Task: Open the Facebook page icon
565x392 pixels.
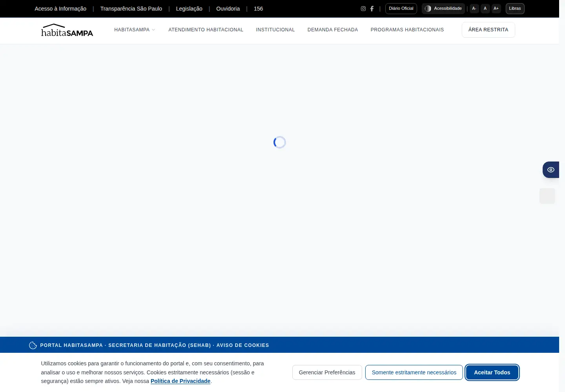Action: click(x=372, y=9)
